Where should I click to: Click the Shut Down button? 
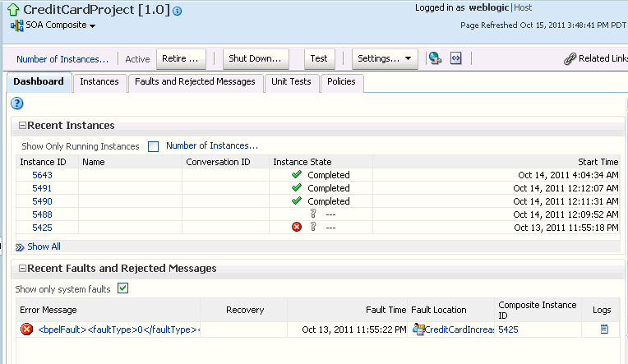(256, 59)
